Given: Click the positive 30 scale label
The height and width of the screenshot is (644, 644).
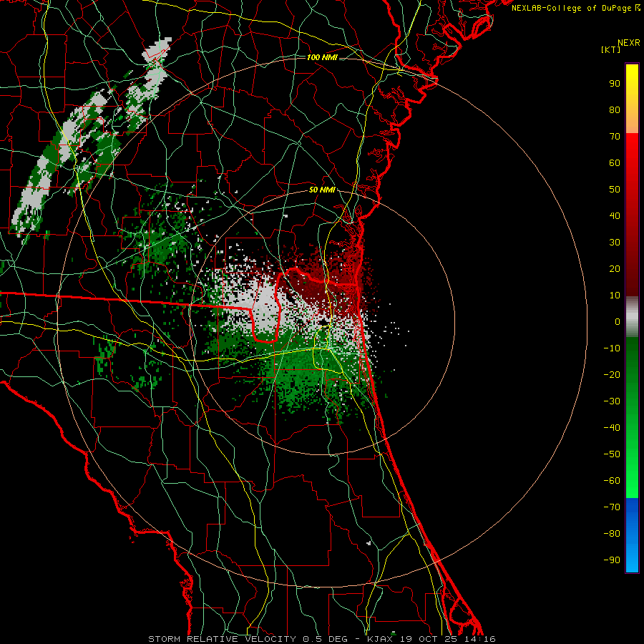Looking at the screenshot, I should pos(615,243).
